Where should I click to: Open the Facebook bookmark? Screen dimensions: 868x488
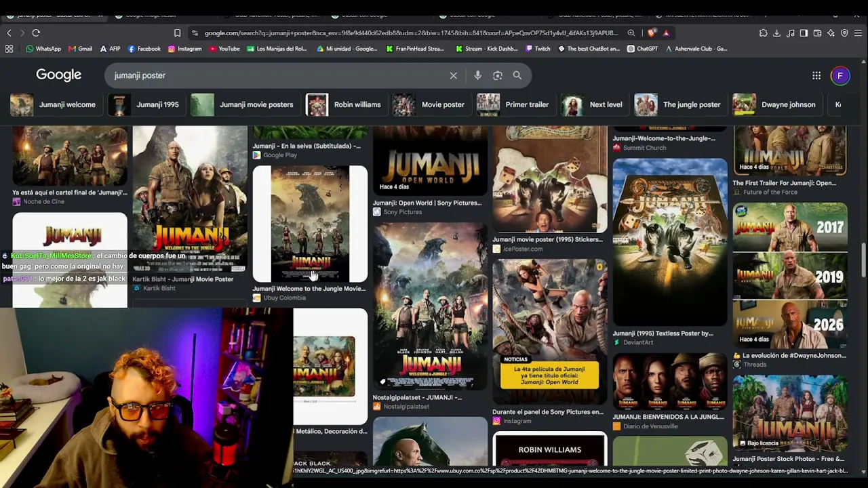[x=144, y=49]
